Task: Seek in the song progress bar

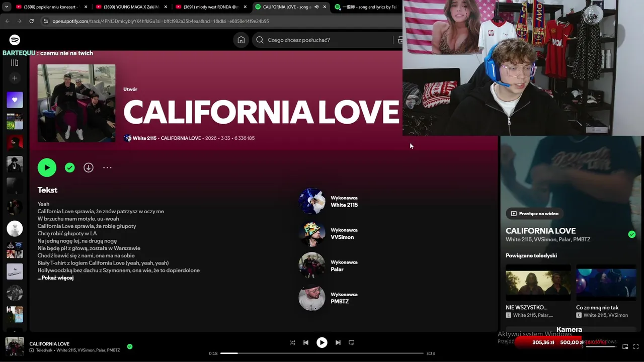Action: [322, 353]
